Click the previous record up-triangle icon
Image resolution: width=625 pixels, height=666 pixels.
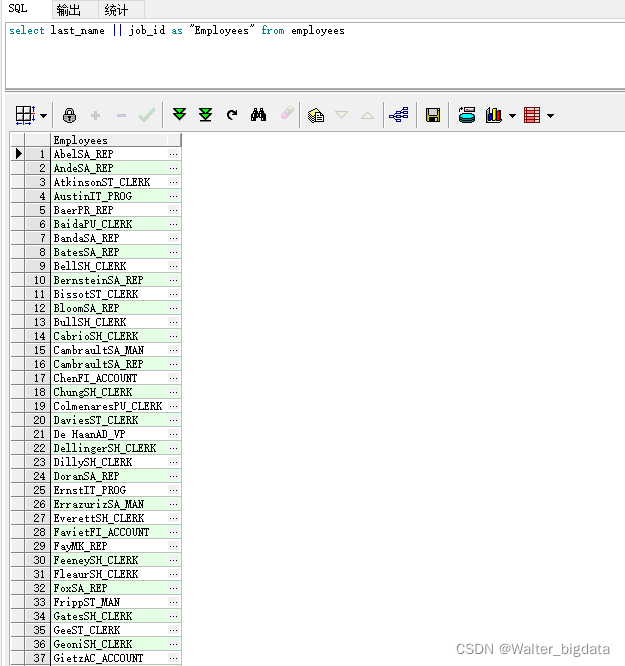(368, 115)
